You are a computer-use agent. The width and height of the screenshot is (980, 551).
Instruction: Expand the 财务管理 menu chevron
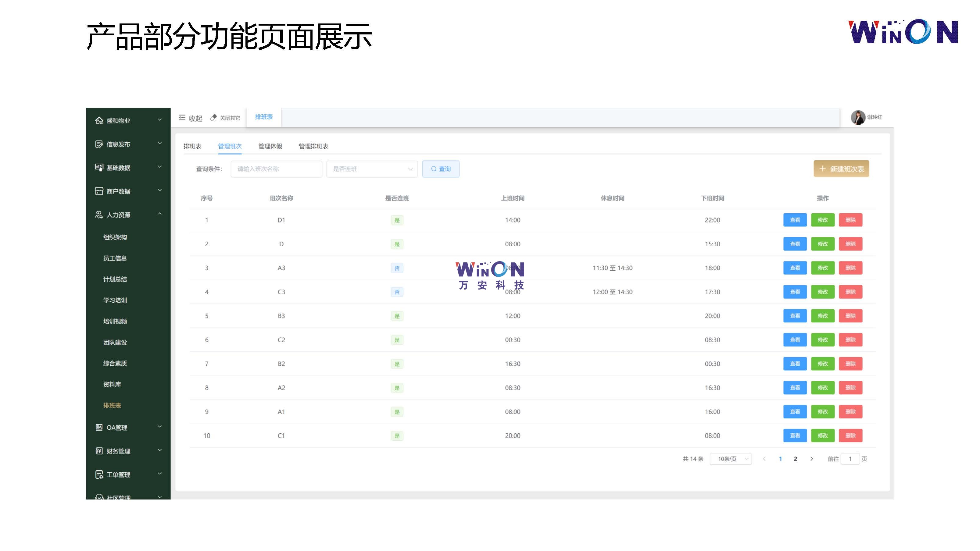[160, 450]
